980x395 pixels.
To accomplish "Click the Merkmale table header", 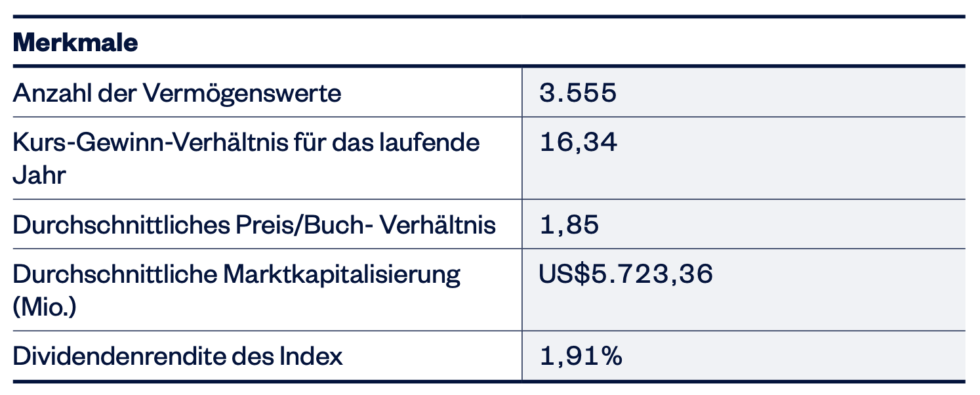I will 75,43.
